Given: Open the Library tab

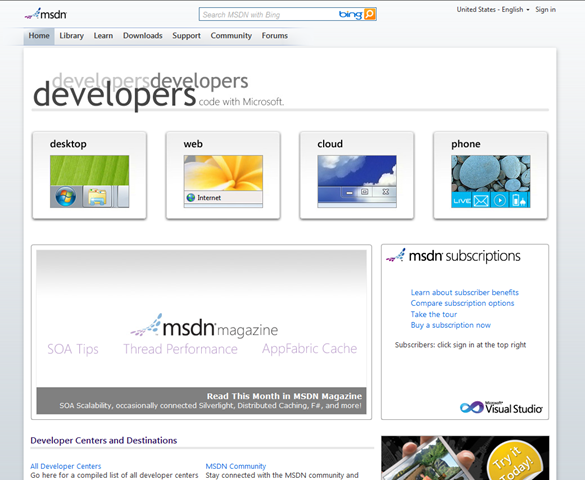Looking at the screenshot, I should click(71, 36).
